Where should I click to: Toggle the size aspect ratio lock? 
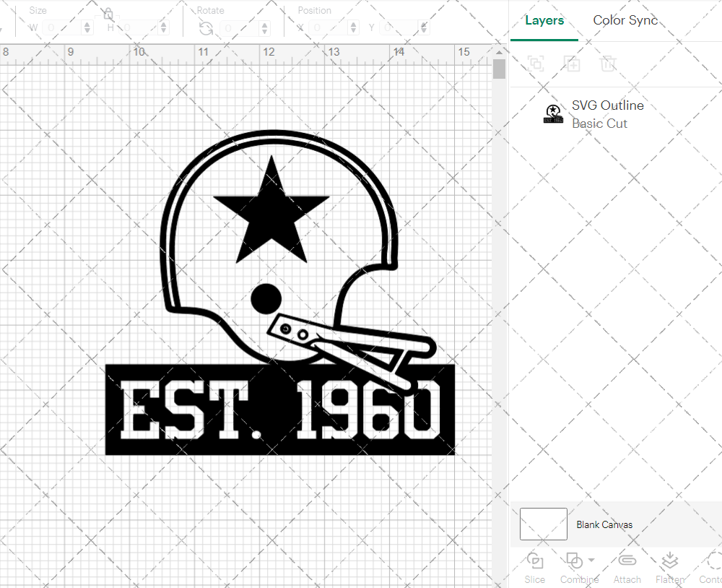tap(108, 13)
